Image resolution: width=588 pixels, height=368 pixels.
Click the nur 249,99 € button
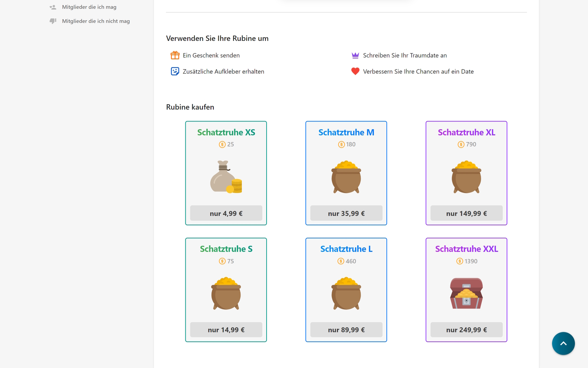pyautogui.click(x=466, y=330)
